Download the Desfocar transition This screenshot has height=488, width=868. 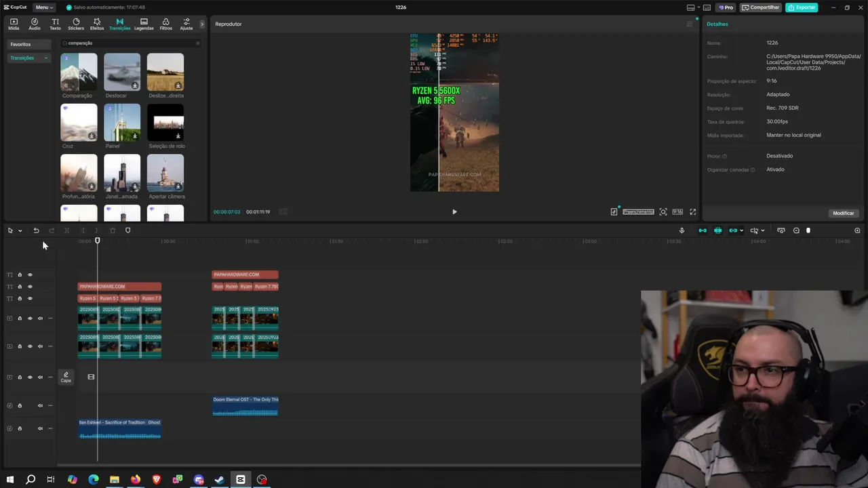point(135,85)
